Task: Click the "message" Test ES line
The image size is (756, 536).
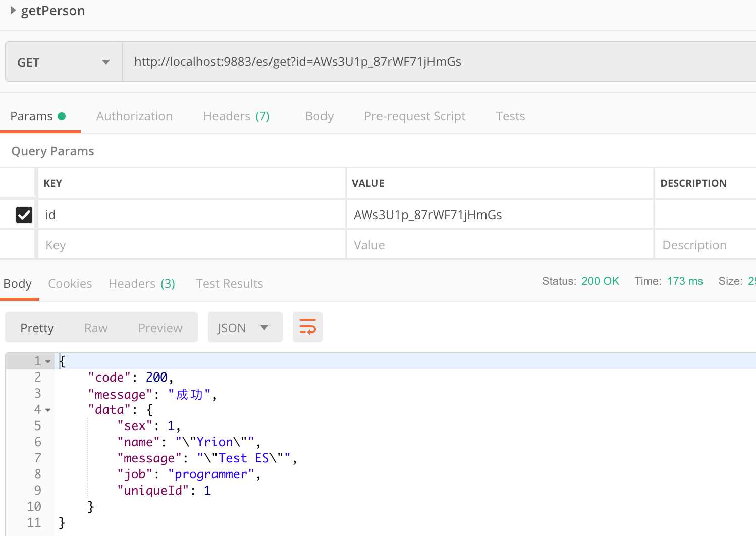Action: 207,458
